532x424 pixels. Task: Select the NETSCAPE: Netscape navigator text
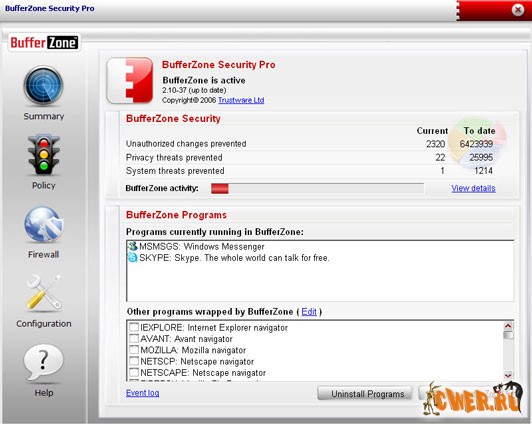tap(203, 373)
